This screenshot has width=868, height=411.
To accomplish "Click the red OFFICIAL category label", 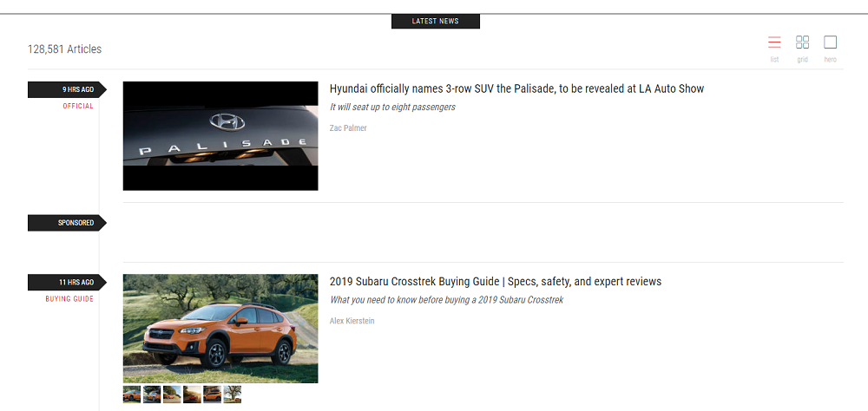I will [78, 107].
